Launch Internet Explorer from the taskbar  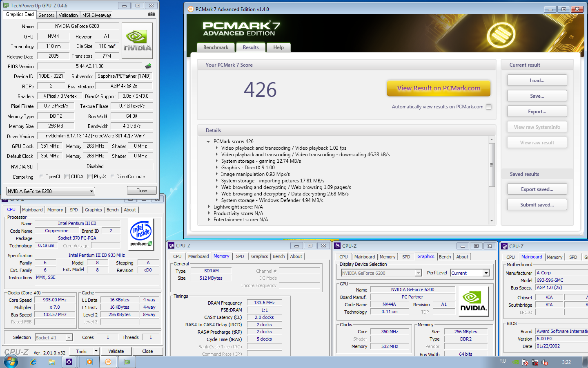point(33,362)
